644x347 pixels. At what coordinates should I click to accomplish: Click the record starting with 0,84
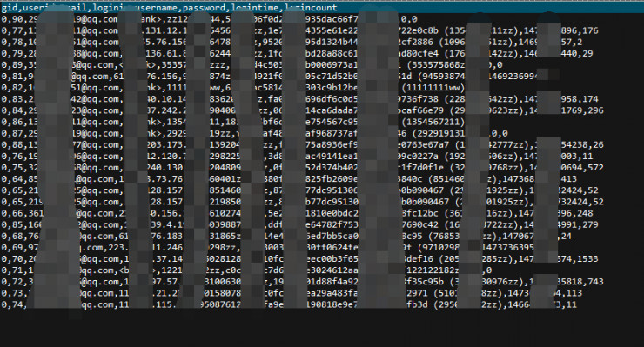pos(302,110)
